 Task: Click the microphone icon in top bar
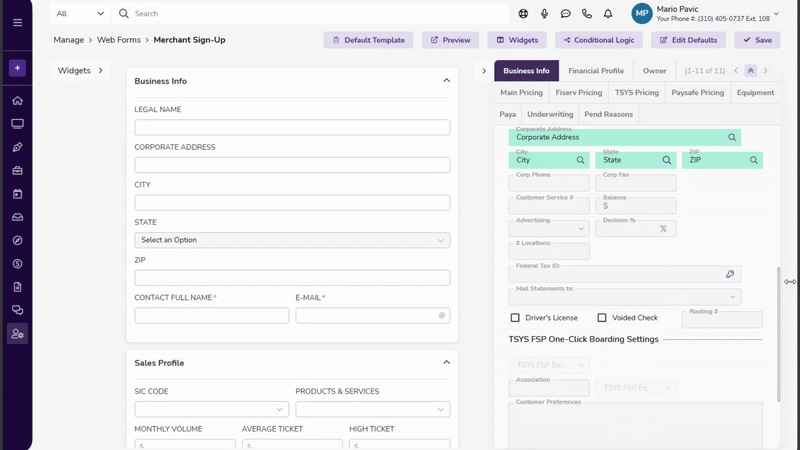(x=544, y=14)
